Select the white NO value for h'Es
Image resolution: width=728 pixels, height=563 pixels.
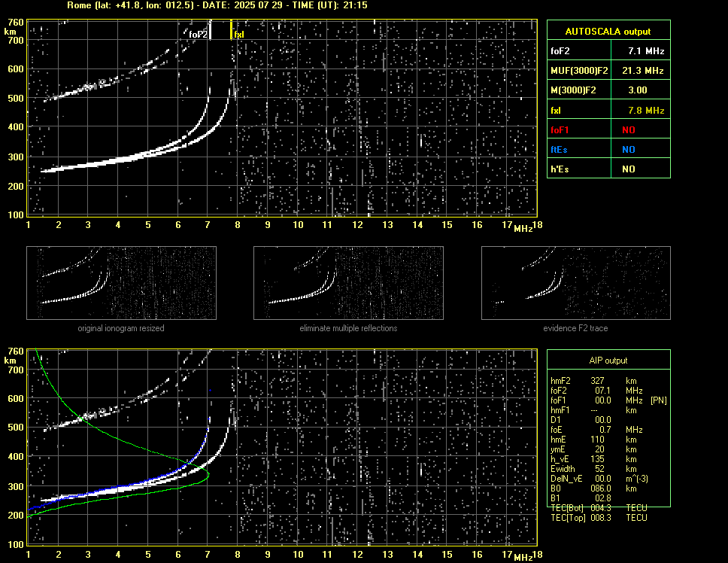tap(629, 169)
